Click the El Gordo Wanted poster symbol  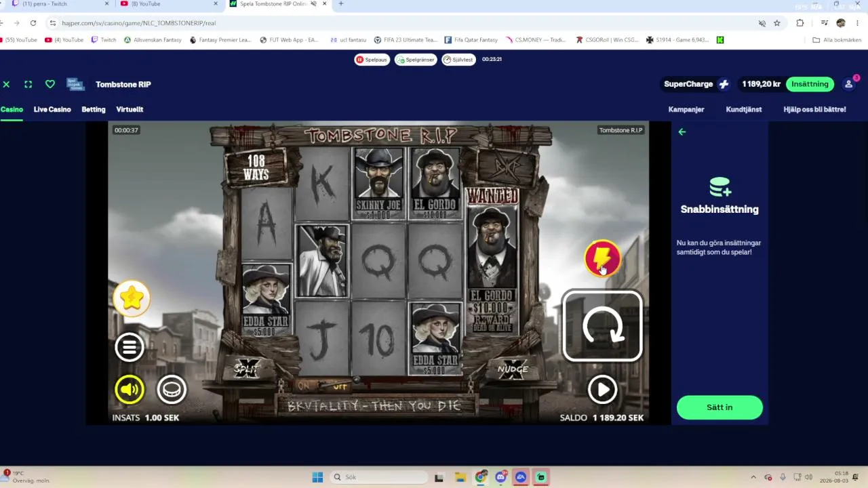[x=492, y=262]
